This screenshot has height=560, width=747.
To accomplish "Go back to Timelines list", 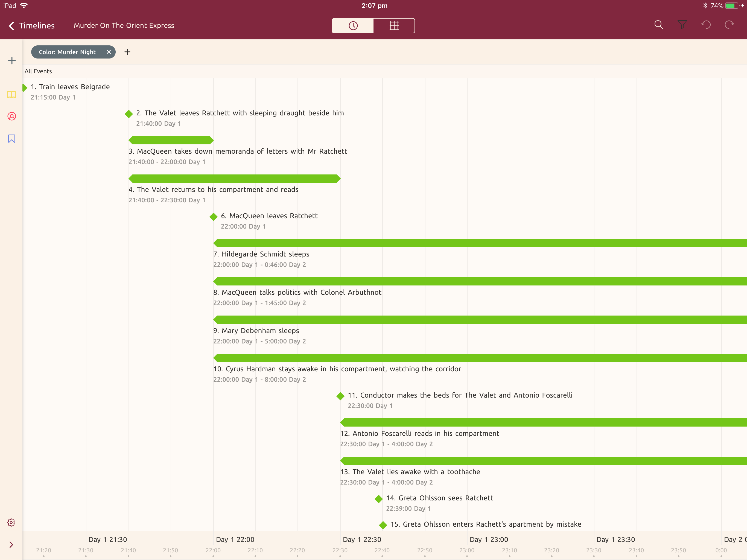I will [31, 26].
